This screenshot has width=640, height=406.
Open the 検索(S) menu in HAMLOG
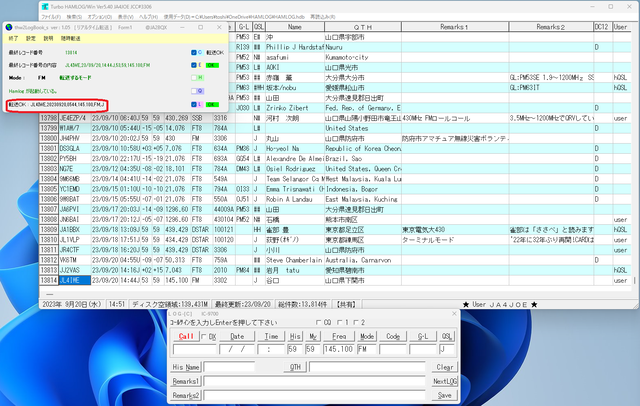coord(74,17)
